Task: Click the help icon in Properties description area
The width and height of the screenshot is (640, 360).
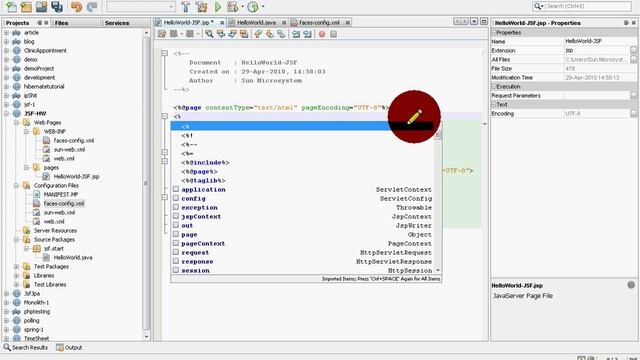Action: 631,285
